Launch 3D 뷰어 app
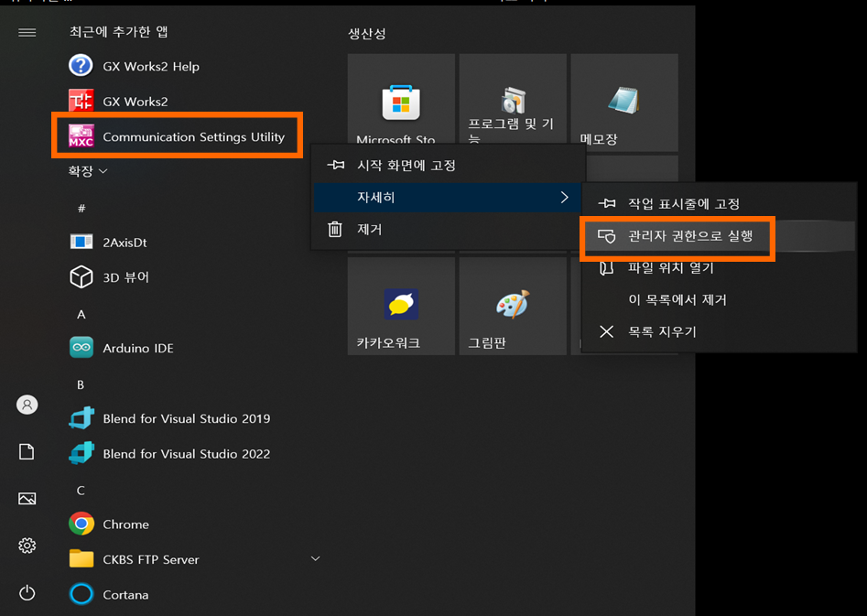867x616 pixels. (110, 277)
